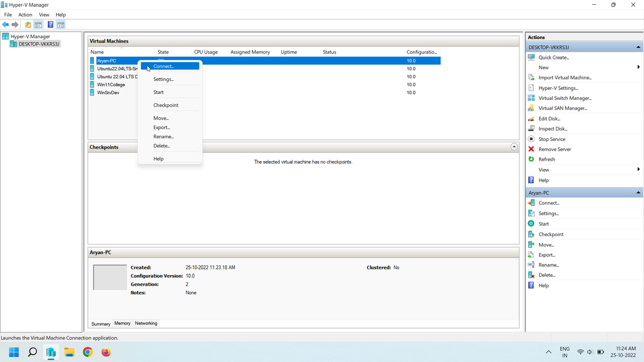Select Hyper-V Manager root tree node

30,36
